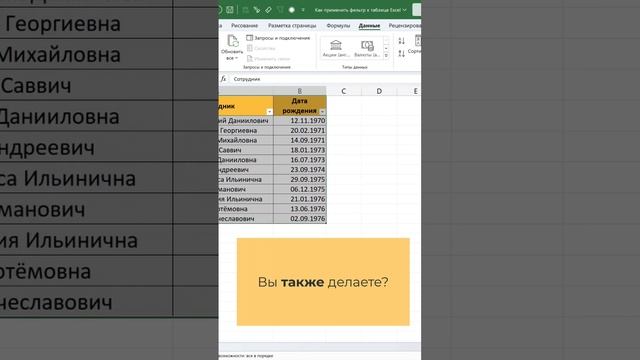Click the Вы также делаете? banner

tap(323, 282)
